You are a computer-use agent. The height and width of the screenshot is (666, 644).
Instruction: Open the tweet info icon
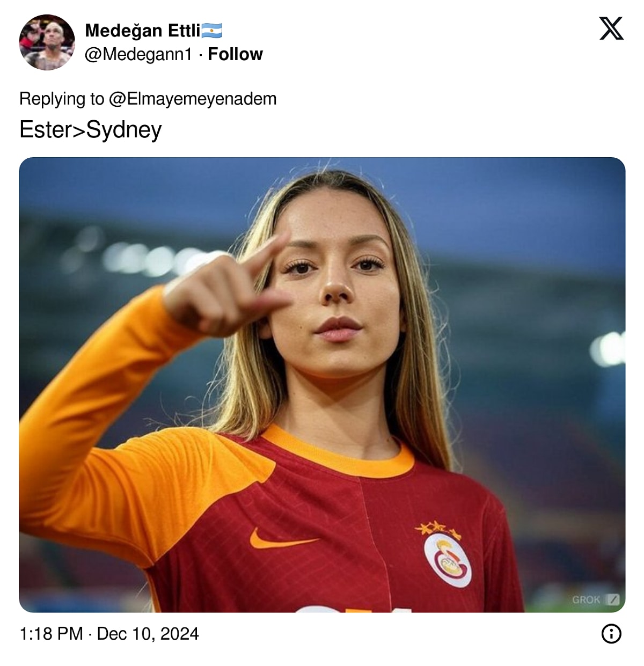[x=611, y=634]
